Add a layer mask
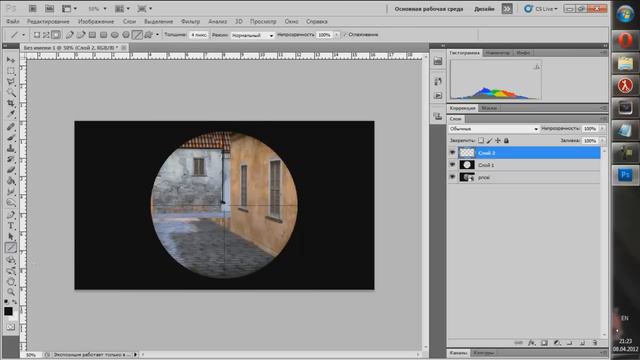This screenshot has width=640, height=360. [x=544, y=343]
